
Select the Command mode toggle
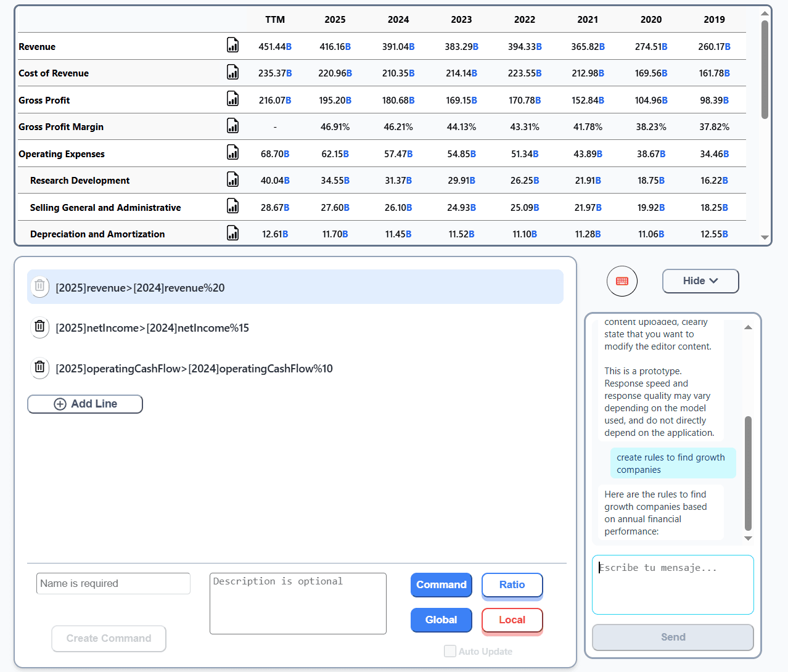[441, 584]
